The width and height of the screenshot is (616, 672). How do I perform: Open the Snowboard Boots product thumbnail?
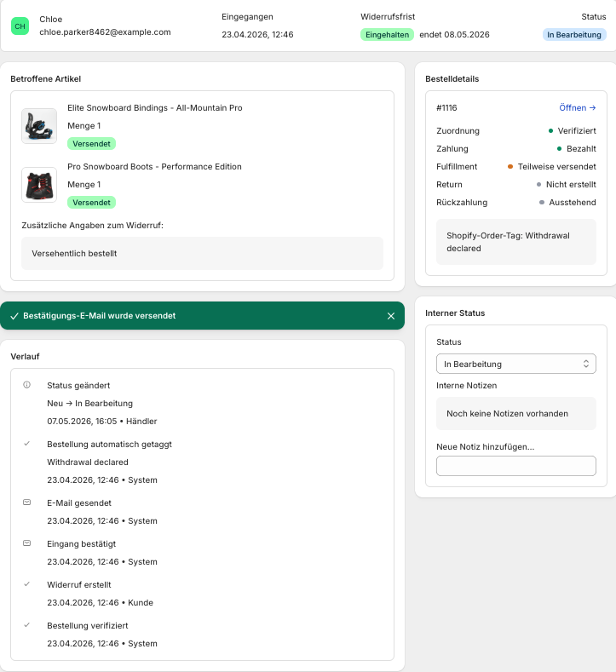tap(39, 185)
